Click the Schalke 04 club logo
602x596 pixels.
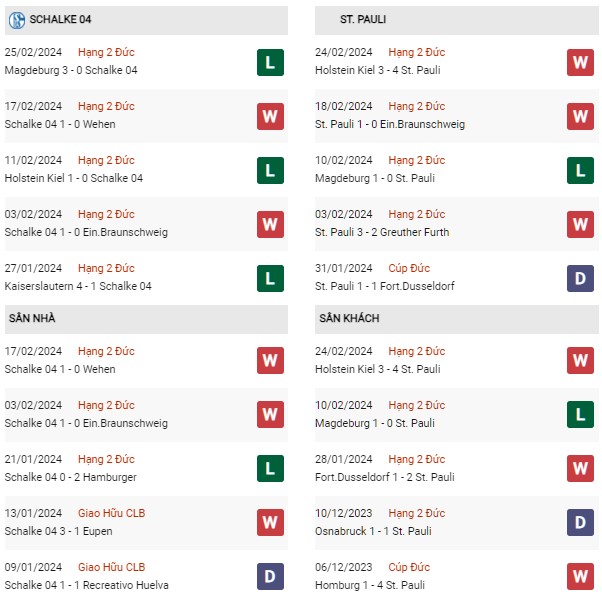click(17, 20)
